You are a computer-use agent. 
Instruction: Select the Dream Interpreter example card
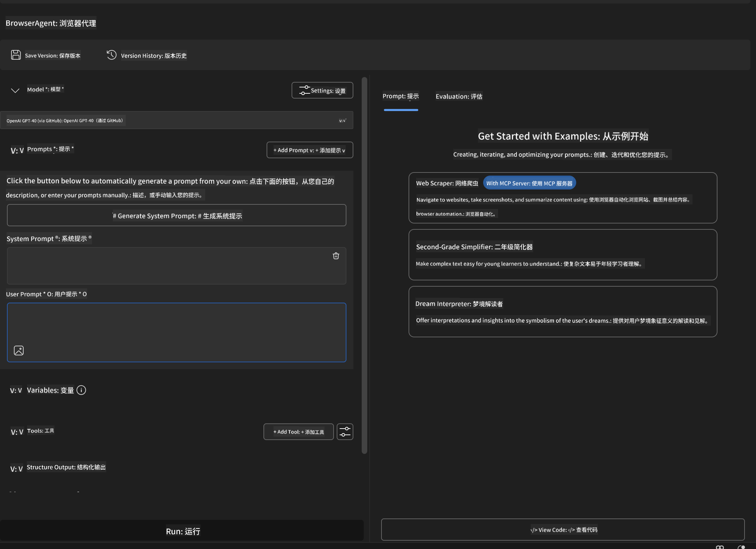[563, 312]
